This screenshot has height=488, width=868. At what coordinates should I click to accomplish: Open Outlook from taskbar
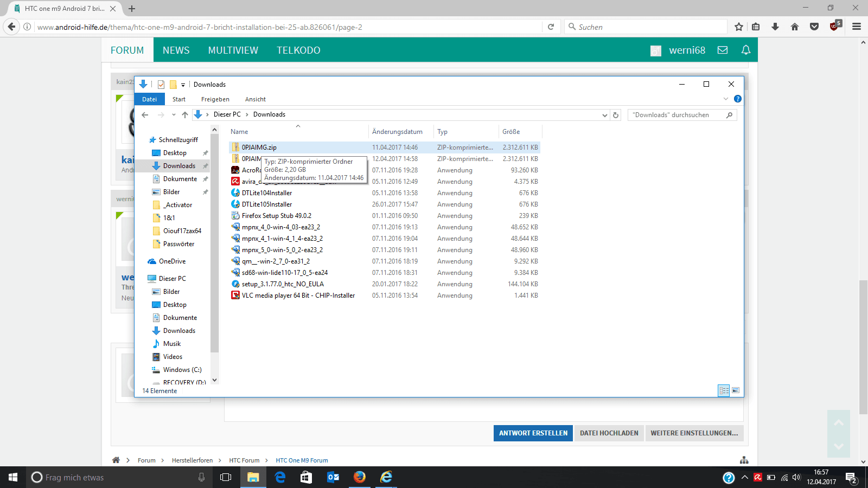(x=333, y=477)
